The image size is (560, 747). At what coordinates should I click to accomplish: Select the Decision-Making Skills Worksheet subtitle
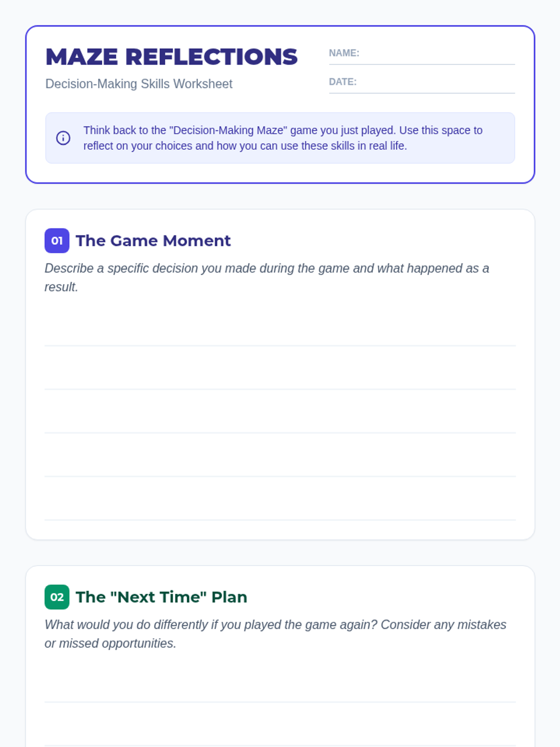(x=139, y=84)
